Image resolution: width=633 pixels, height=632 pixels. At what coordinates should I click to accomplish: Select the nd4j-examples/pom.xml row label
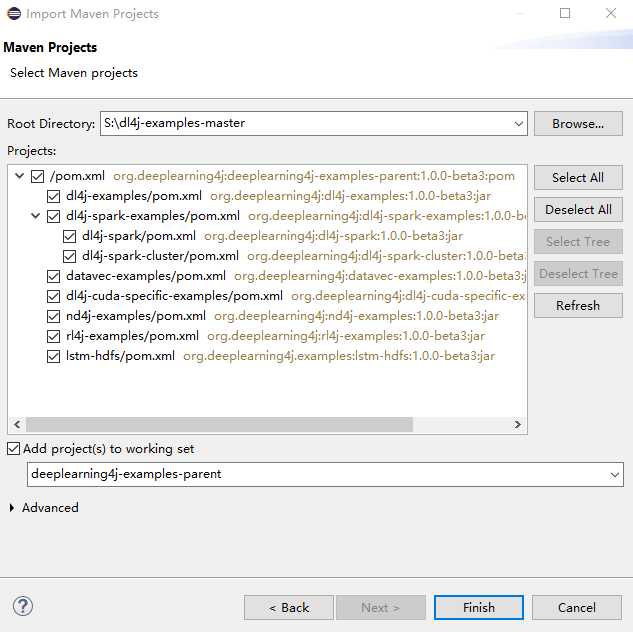(x=136, y=316)
